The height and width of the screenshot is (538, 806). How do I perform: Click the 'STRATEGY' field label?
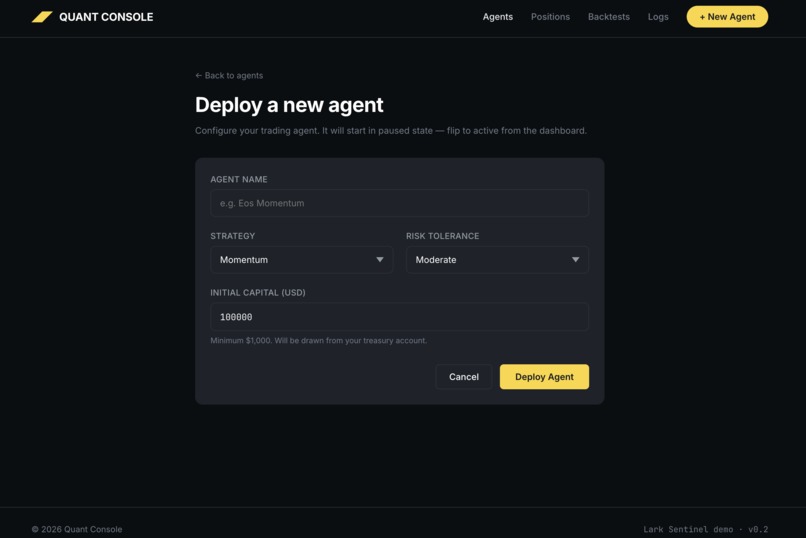click(x=232, y=236)
